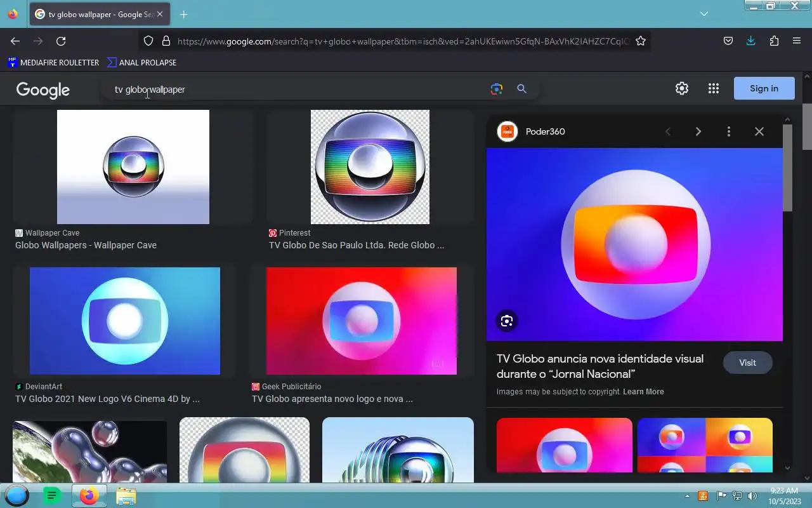The image size is (812, 508).
Task: Open the Google apps grid
Action: click(x=714, y=89)
